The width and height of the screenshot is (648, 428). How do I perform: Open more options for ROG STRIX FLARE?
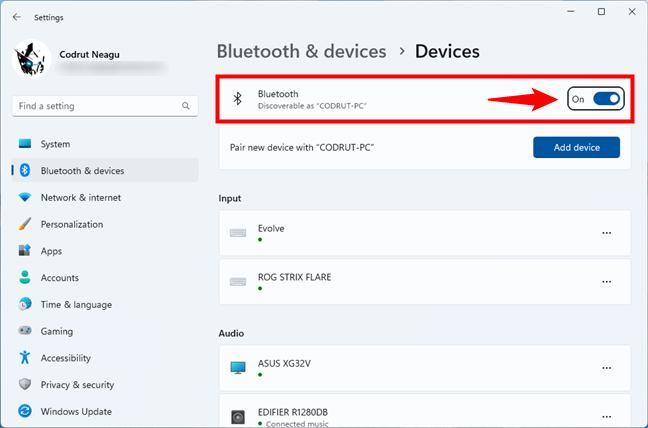pyautogui.click(x=606, y=282)
